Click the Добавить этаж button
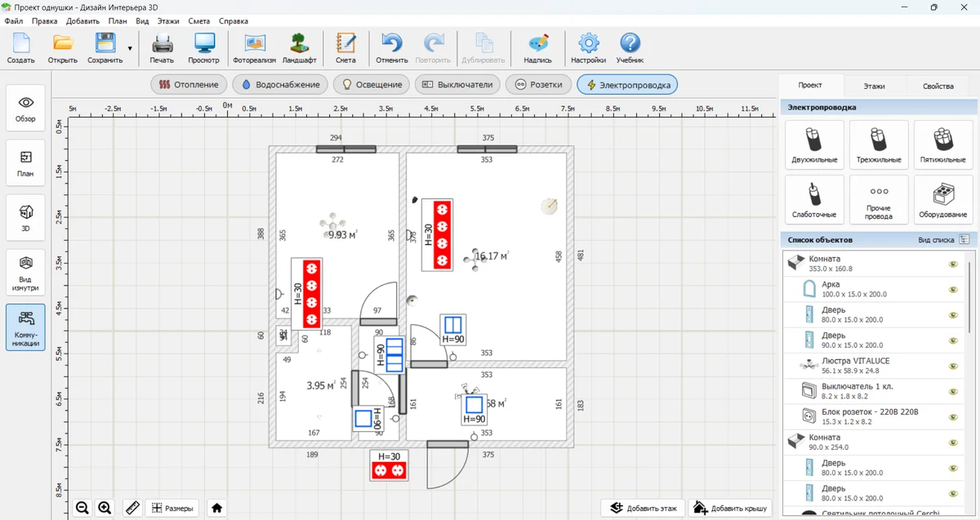Image resolution: width=980 pixels, height=520 pixels. (643, 508)
